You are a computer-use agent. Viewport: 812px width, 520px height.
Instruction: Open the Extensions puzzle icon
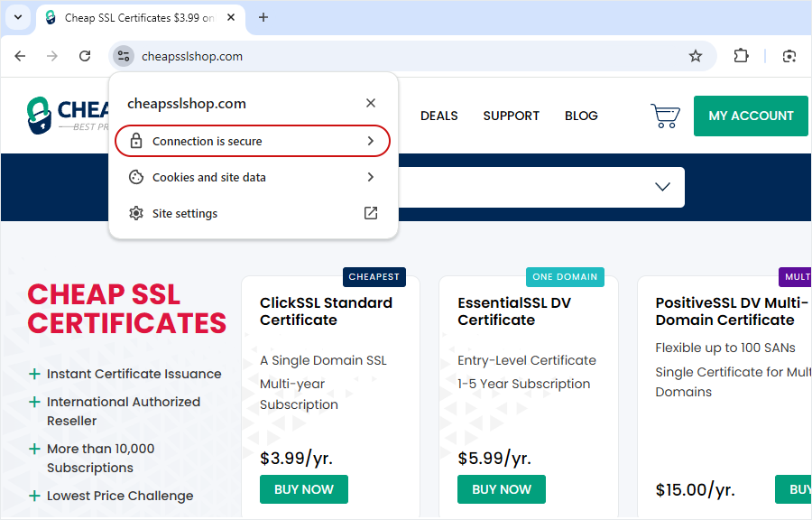741,56
